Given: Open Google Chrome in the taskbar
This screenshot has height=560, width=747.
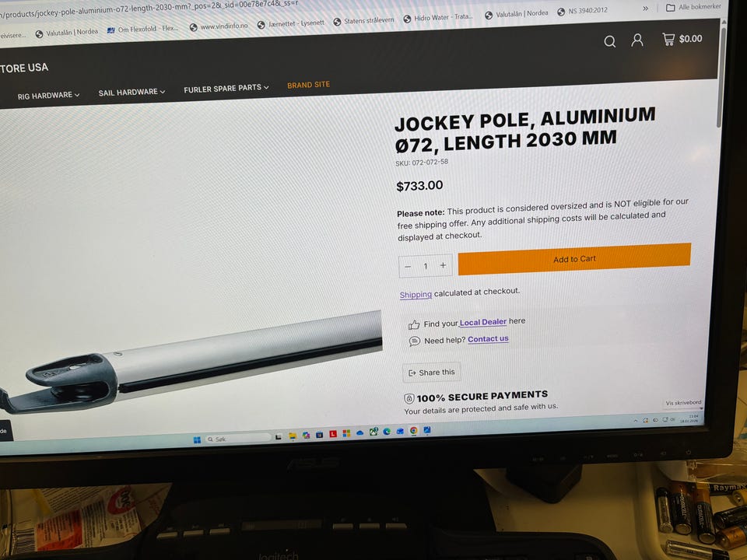Looking at the screenshot, I should [x=413, y=430].
